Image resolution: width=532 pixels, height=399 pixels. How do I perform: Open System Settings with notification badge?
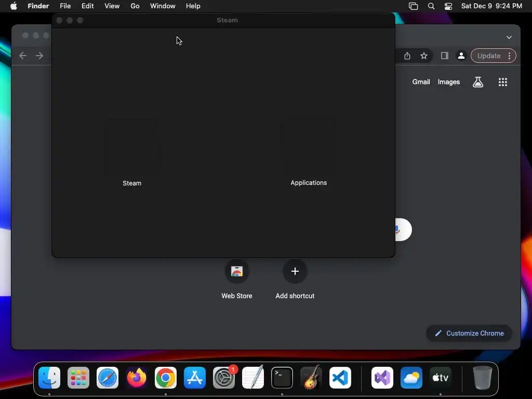pyautogui.click(x=224, y=378)
